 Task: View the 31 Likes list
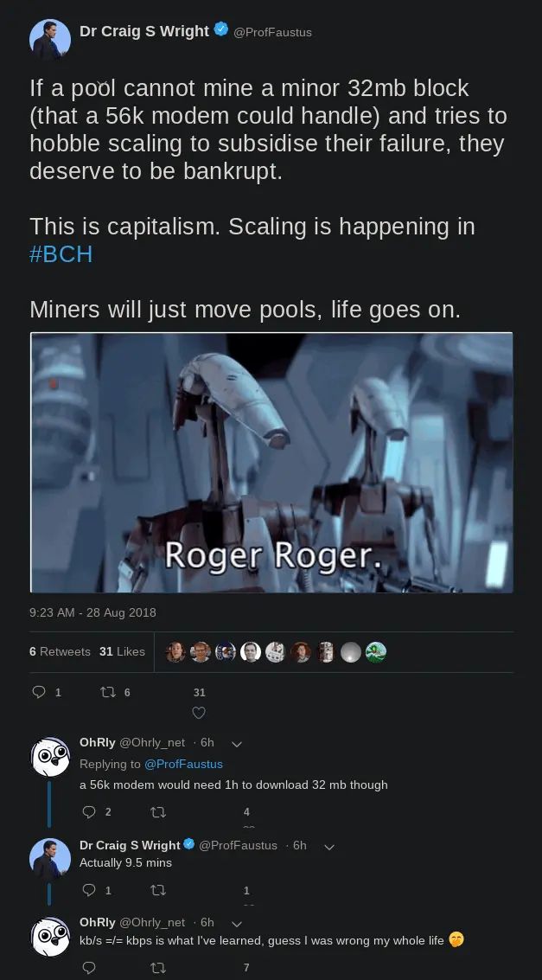122,651
